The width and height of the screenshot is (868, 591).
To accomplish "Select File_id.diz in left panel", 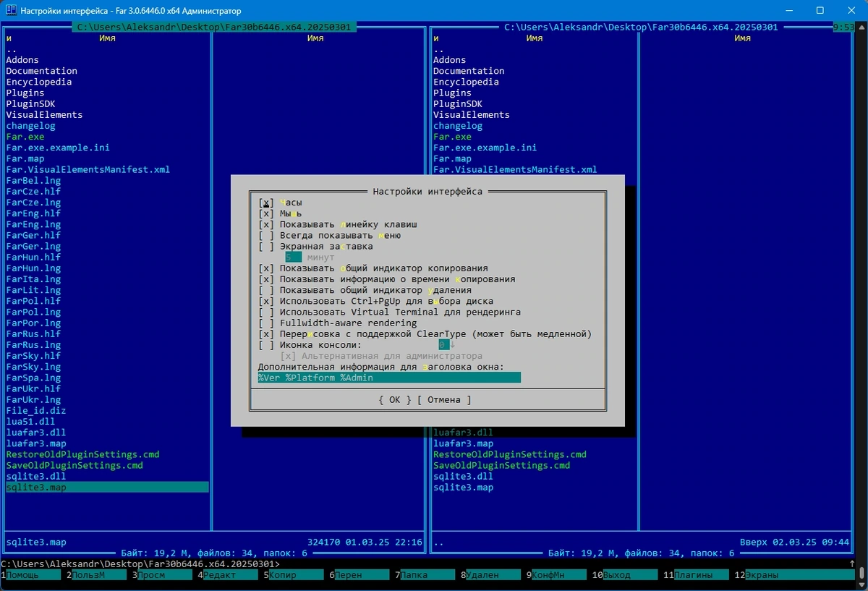I will (36, 411).
